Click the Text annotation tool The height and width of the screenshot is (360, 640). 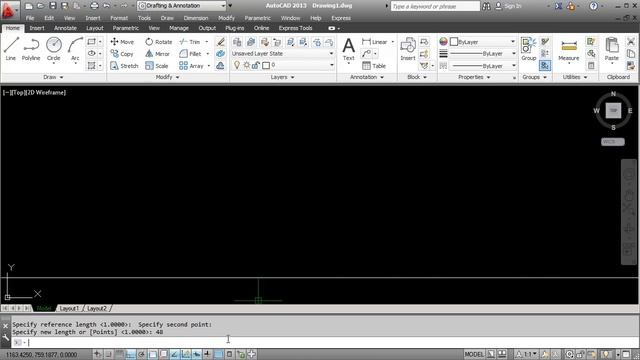(349, 49)
